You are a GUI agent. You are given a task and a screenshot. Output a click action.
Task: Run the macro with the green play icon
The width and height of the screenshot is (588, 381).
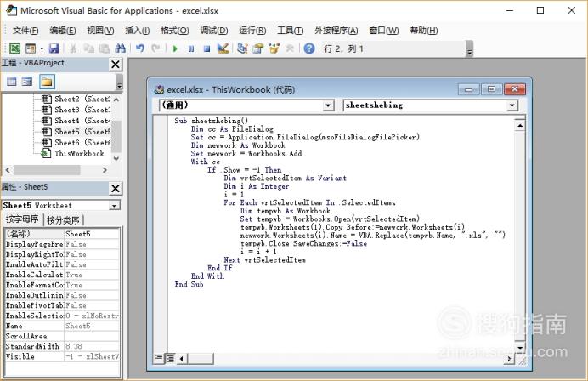pos(175,48)
